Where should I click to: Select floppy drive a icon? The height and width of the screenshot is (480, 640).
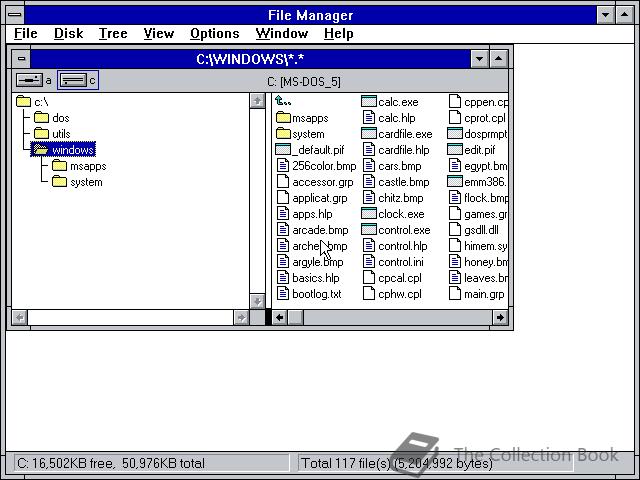coord(29,80)
